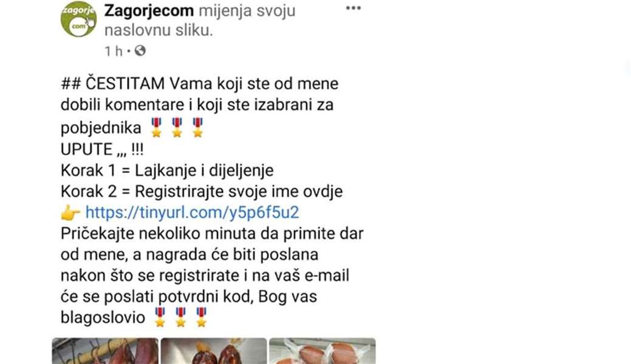Click the "Korak 2 = Registrirajte" text line
631x364 pixels.
(202, 192)
